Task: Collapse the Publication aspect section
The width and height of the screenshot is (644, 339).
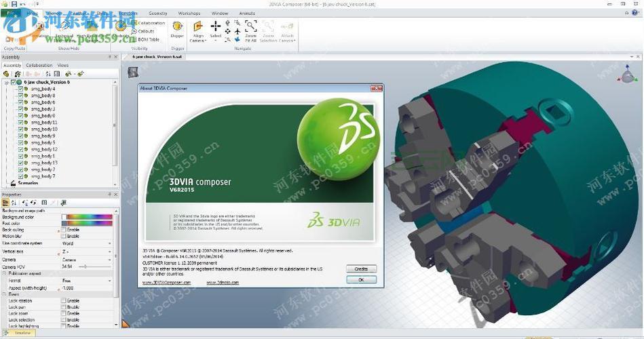Action: 4,273
